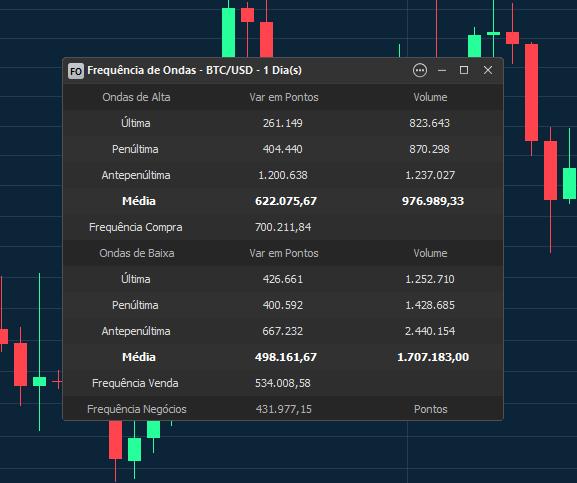Select volume value 823.643
Screen dimensions: 577x483
coord(429,123)
